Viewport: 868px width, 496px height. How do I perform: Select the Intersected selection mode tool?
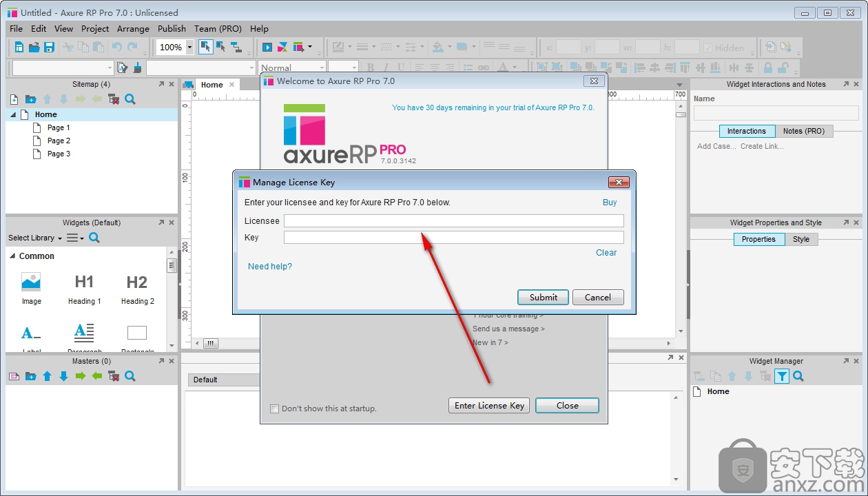coord(205,47)
